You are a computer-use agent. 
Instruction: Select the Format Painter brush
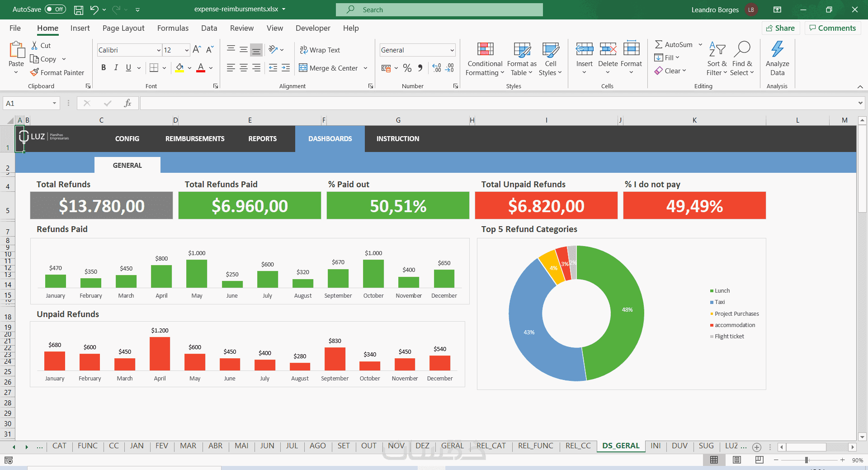click(34, 72)
